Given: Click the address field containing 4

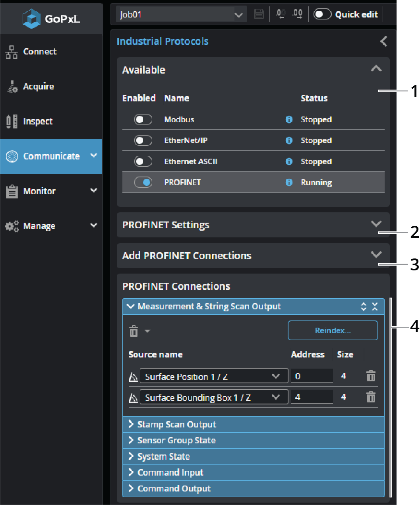Looking at the screenshot, I should pyautogui.click(x=312, y=397).
